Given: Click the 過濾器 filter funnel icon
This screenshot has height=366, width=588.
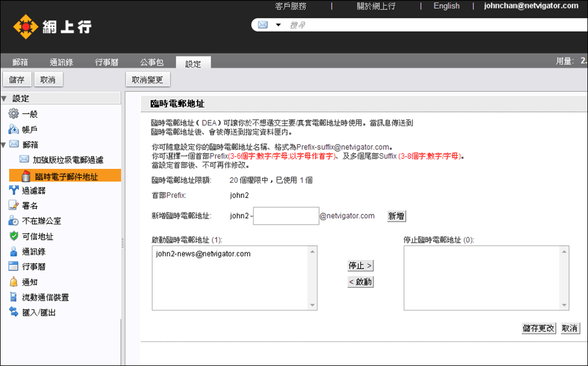Looking at the screenshot, I should [13, 190].
